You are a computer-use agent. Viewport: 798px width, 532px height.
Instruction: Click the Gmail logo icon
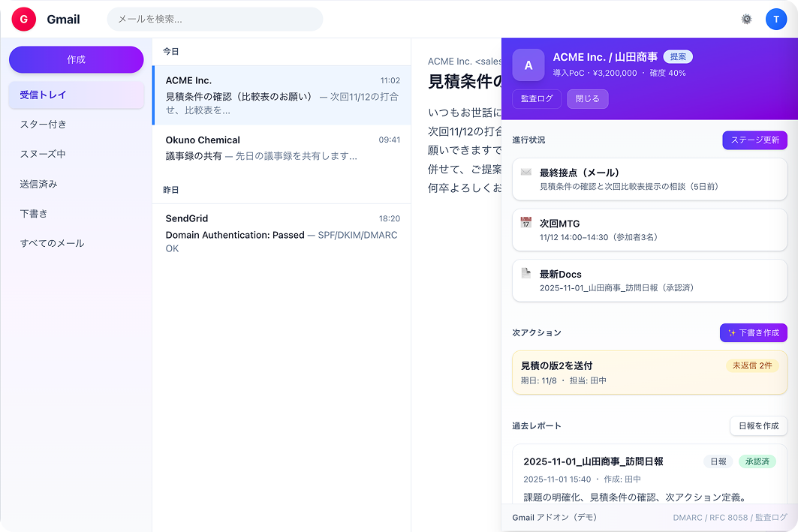[23, 19]
